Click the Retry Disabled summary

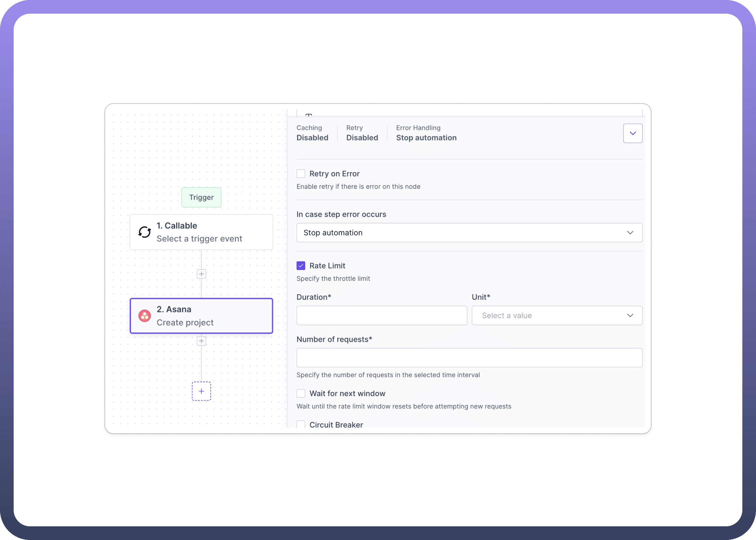(362, 133)
